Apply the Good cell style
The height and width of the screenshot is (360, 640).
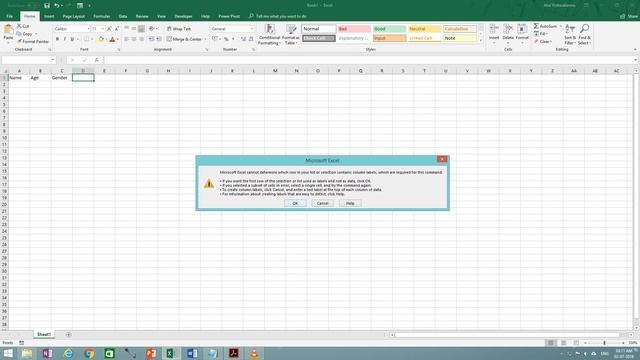point(389,29)
